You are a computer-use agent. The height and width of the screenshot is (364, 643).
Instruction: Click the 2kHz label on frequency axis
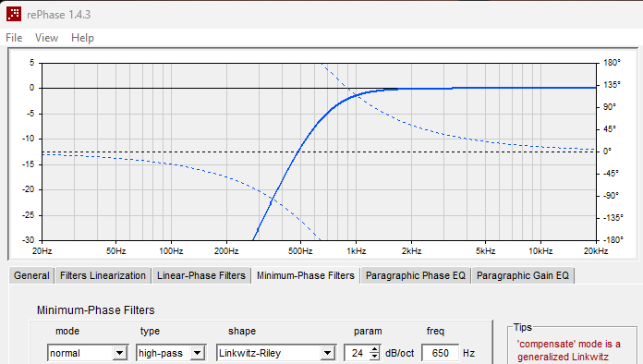point(411,251)
